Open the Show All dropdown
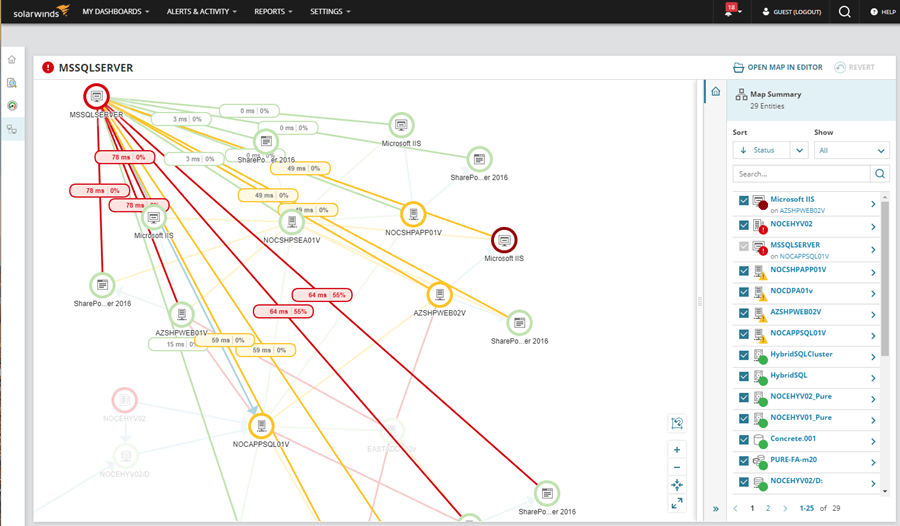Image resolution: width=900 pixels, height=526 pixels. (852, 150)
